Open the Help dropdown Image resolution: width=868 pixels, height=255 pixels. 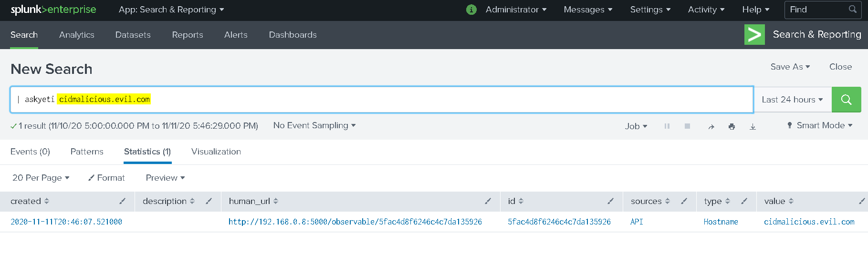coord(755,10)
